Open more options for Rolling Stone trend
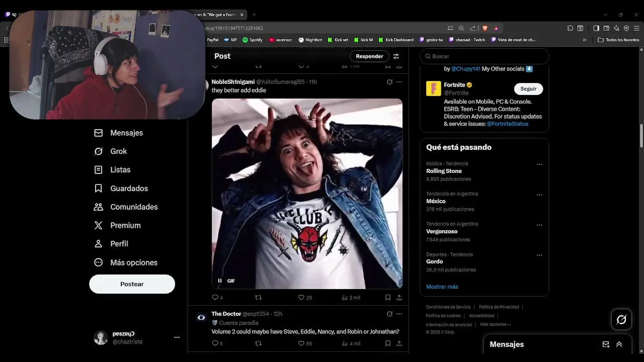The width and height of the screenshot is (644, 362). (539, 164)
